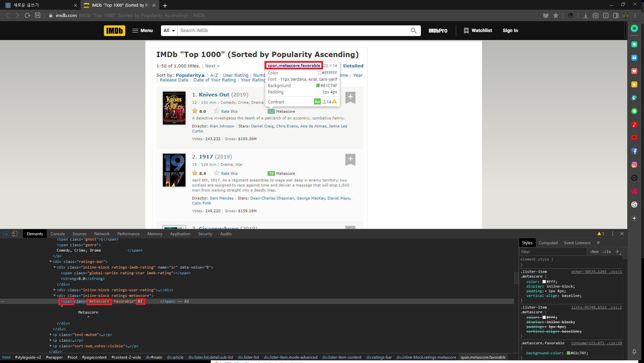Click the Next page link
The width and height of the screenshot is (644, 363).
(212, 66)
